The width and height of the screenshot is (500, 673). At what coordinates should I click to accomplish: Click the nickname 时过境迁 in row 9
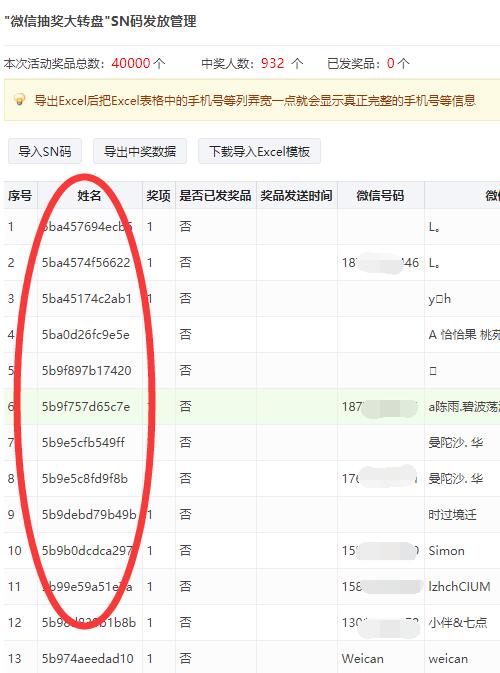click(452, 514)
